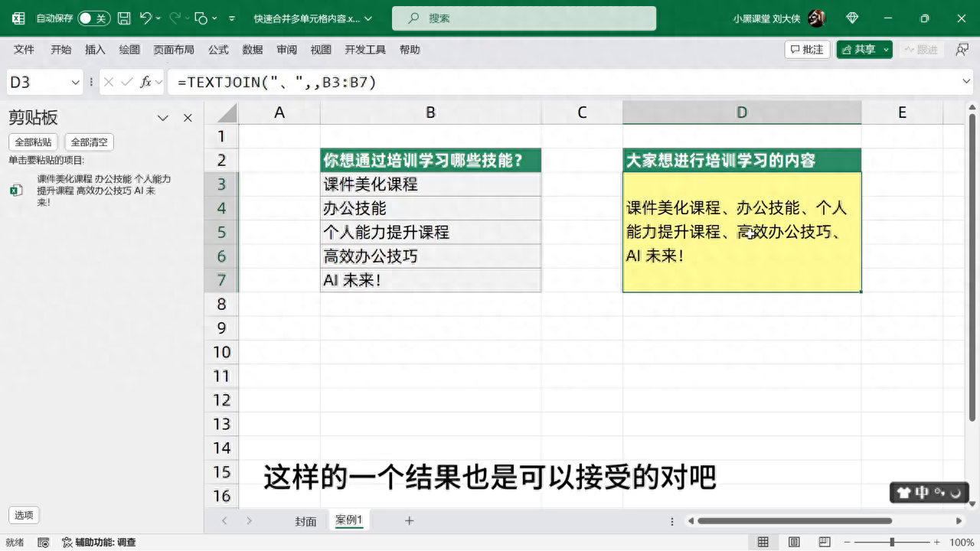Click the Excel logo icon
The image size is (980, 551).
click(x=18, y=18)
